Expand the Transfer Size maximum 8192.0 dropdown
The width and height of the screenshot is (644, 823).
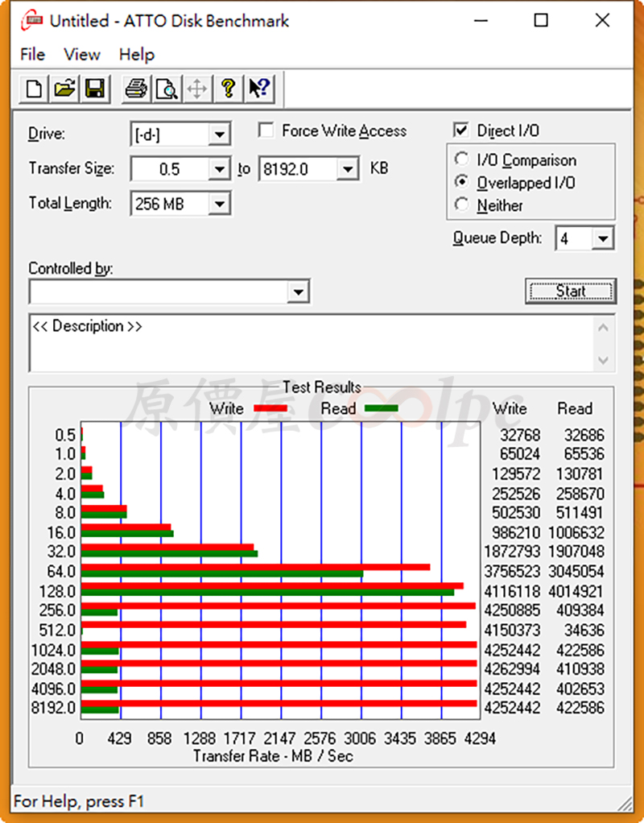348,169
